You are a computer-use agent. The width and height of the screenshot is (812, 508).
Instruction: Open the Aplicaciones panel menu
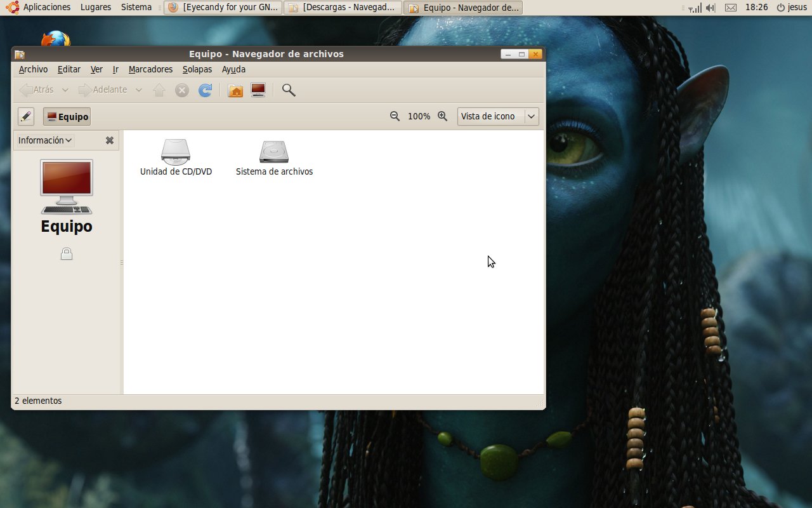[47, 8]
